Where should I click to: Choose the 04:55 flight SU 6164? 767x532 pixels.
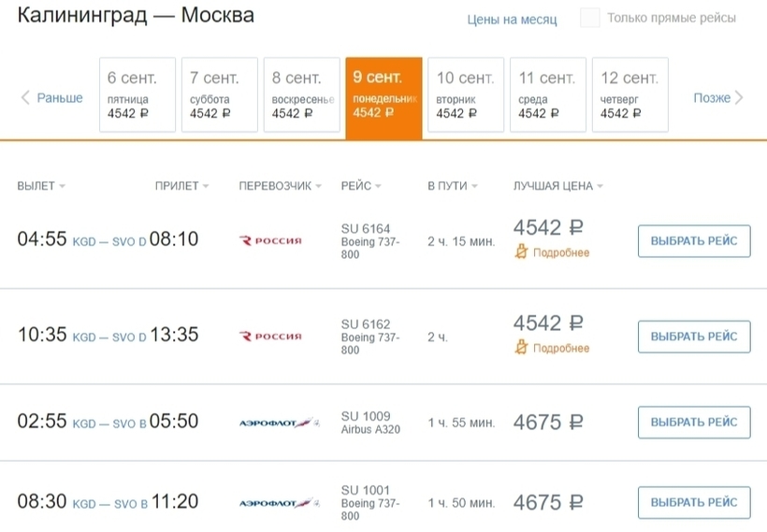click(694, 241)
